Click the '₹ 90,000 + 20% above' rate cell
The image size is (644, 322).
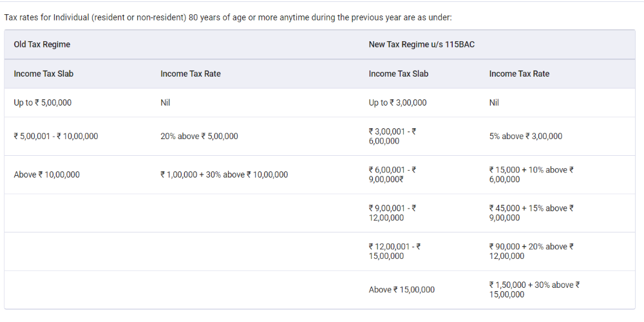(x=531, y=251)
